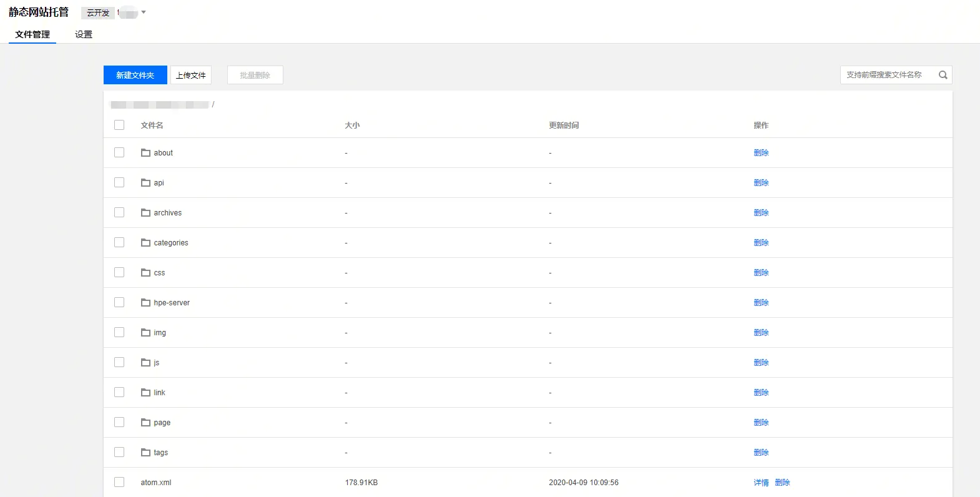The width and height of the screenshot is (980, 497).
Task: Switch to the 设置 tab
Action: tap(84, 34)
